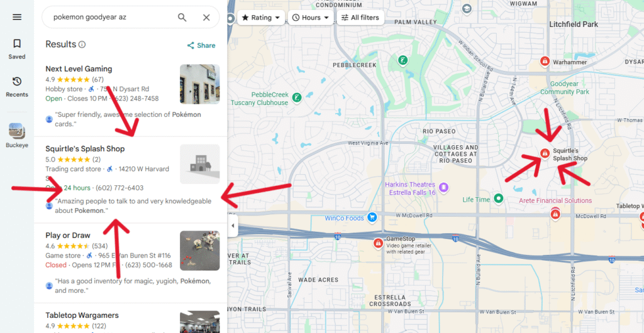Click the Play or Draw phone number

[148, 265]
